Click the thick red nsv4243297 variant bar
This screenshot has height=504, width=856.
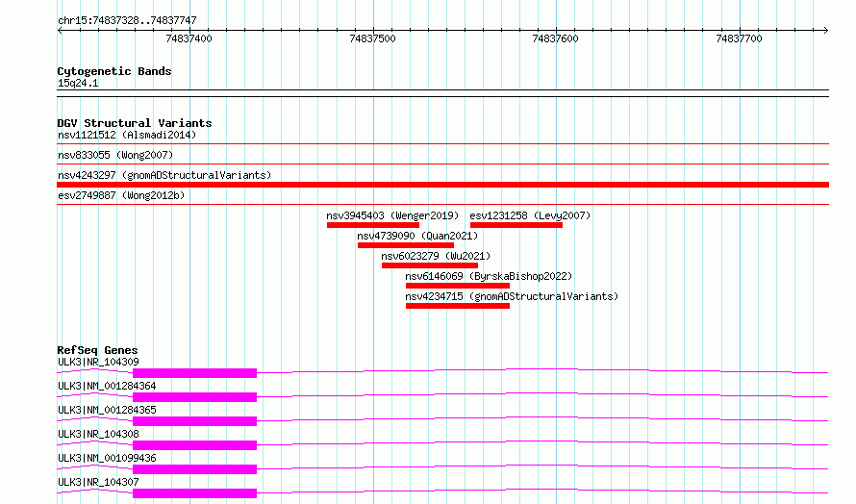point(442,185)
